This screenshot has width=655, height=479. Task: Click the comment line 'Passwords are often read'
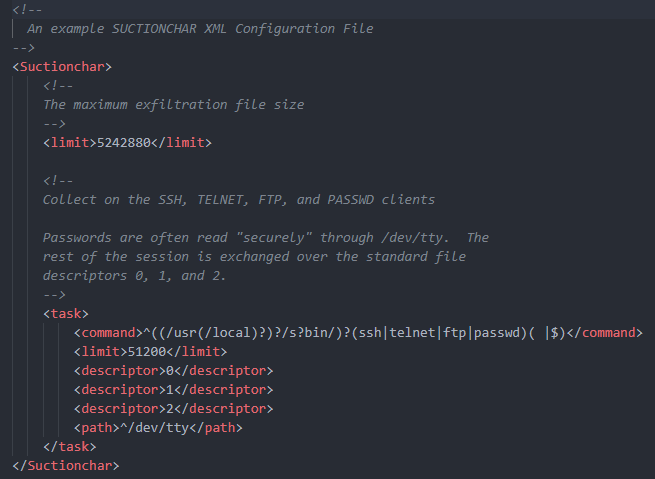266,238
